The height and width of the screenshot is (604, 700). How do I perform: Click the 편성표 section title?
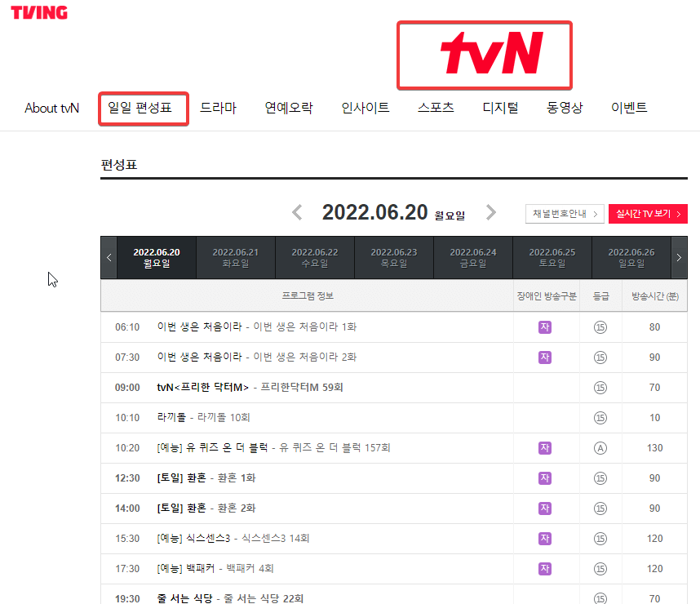pyautogui.click(x=119, y=165)
